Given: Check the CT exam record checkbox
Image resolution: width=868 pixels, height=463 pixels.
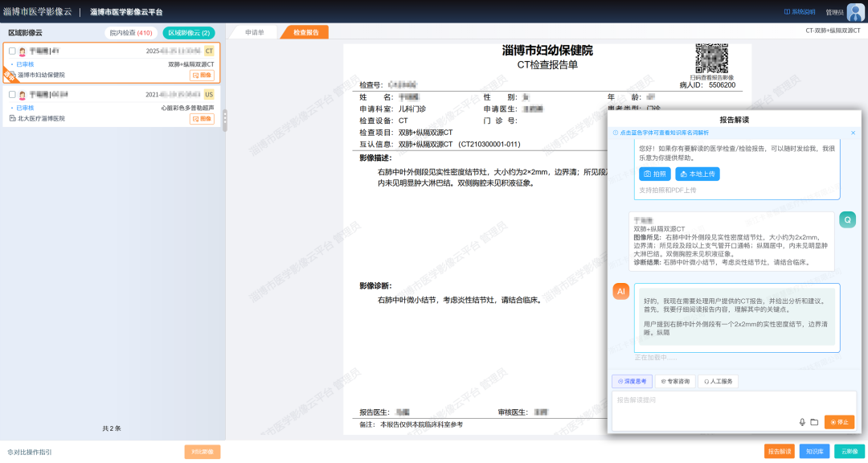Looking at the screenshot, I should (x=12, y=51).
